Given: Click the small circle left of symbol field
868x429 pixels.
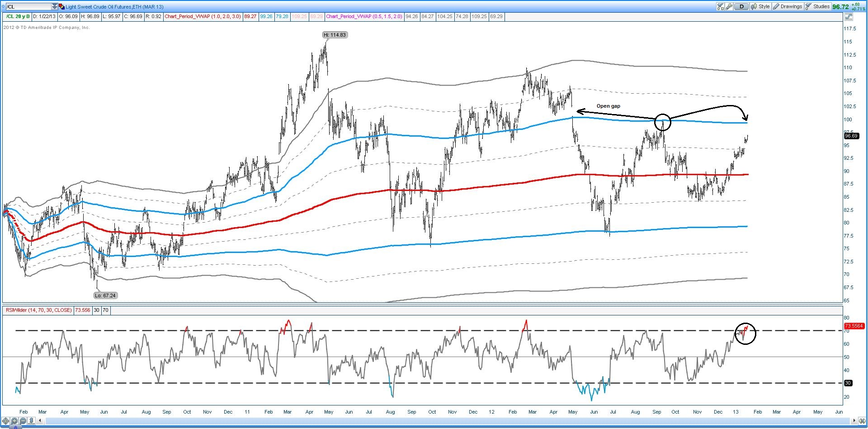Looking at the screenshot, I should pyautogui.click(x=2, y=7).
